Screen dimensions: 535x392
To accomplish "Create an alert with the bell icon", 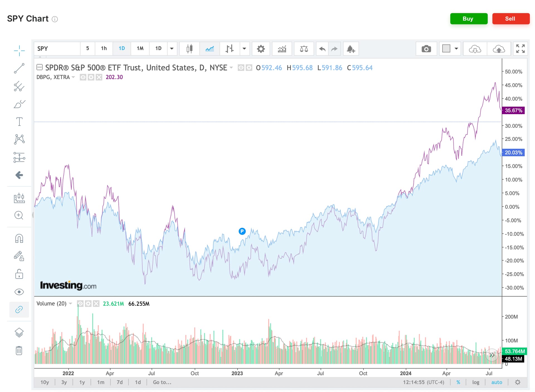I will point(351,49).
